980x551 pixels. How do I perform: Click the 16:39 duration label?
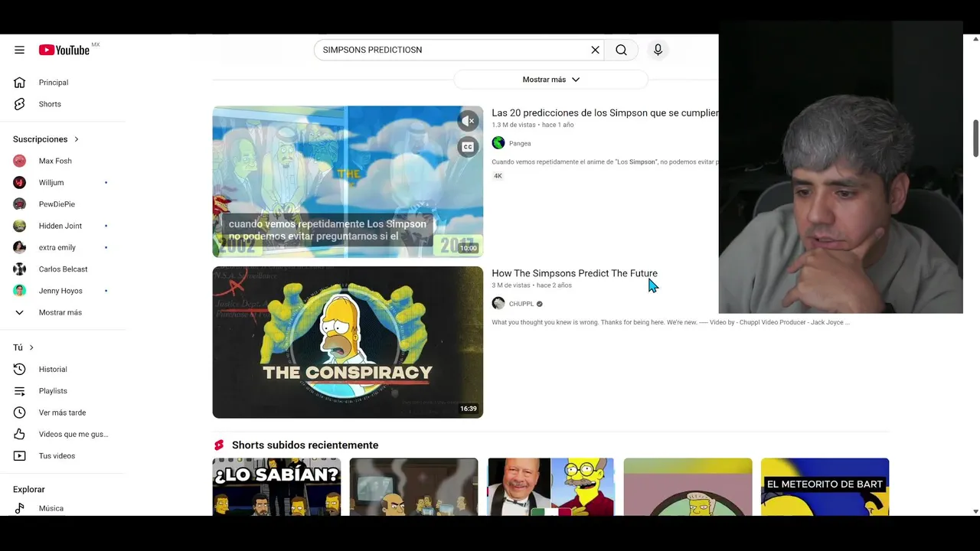(x=469, y=409)
